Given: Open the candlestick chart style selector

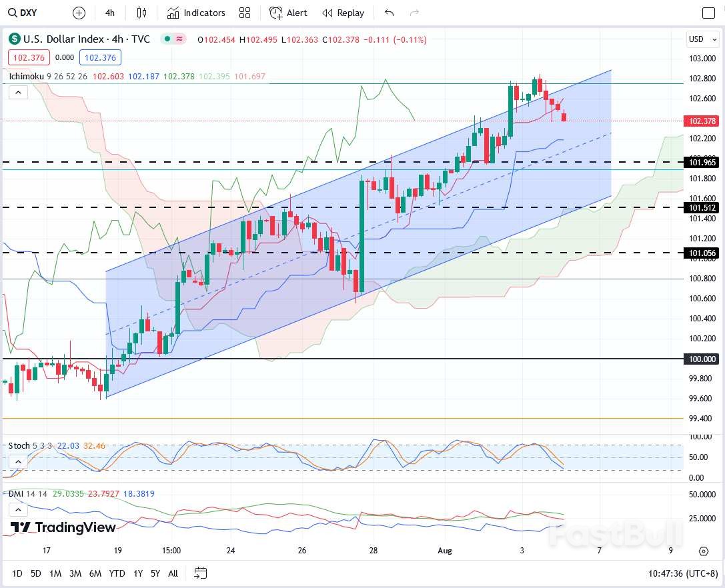Looking at the screenshot, I should [141, 13].
